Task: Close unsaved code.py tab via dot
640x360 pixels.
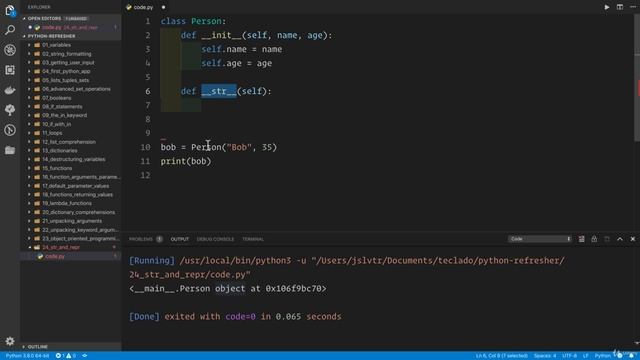Action: (163, 7)
